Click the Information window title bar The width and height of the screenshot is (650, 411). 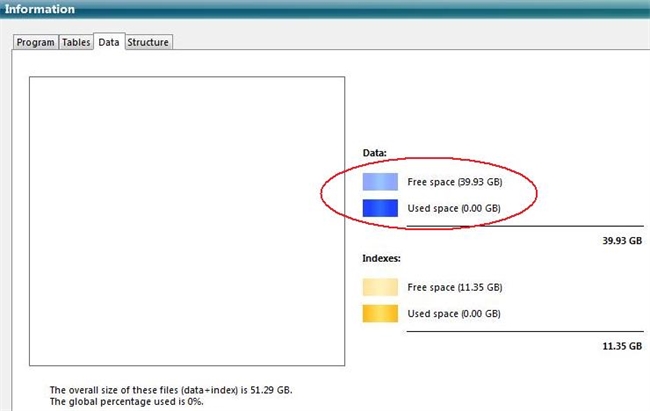[x=325, y=9]
